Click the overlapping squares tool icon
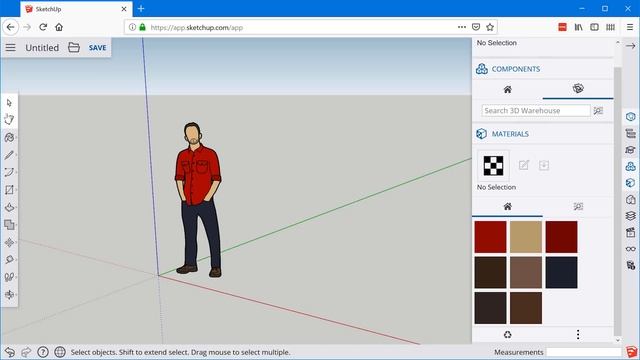This screenshot has width=640, height=360. click(x=9, y=224)
